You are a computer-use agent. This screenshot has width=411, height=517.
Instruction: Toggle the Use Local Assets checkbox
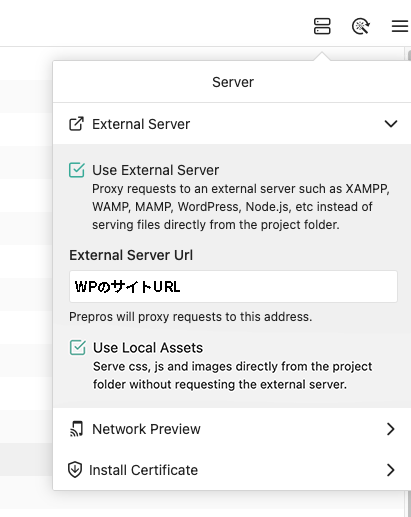78,348
